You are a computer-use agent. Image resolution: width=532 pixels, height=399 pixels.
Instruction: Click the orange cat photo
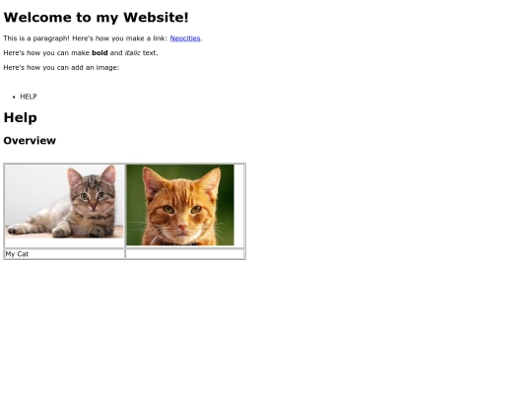click(180, 205)
